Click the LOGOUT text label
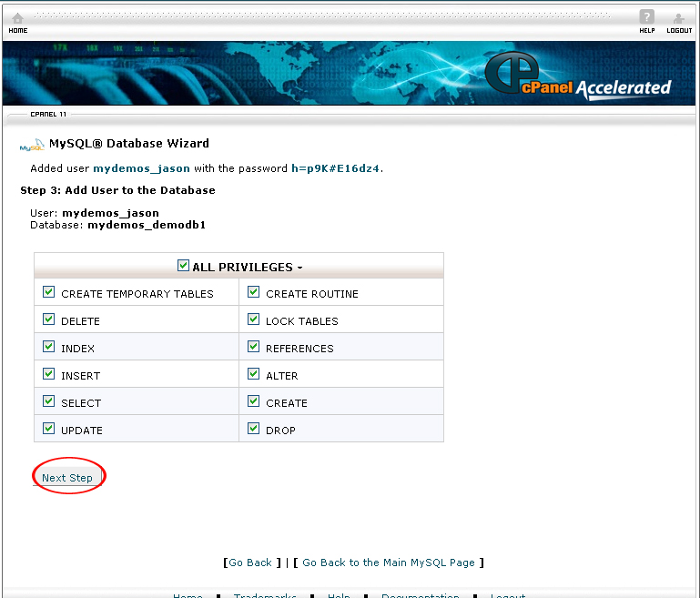This screenshot has width=700, height=598. pyautogui.click(x=679, y=30)
